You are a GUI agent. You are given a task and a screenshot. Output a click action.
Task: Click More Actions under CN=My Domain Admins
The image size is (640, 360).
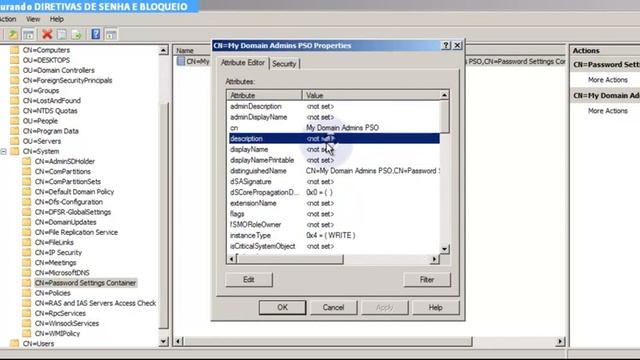click(608, 111)
